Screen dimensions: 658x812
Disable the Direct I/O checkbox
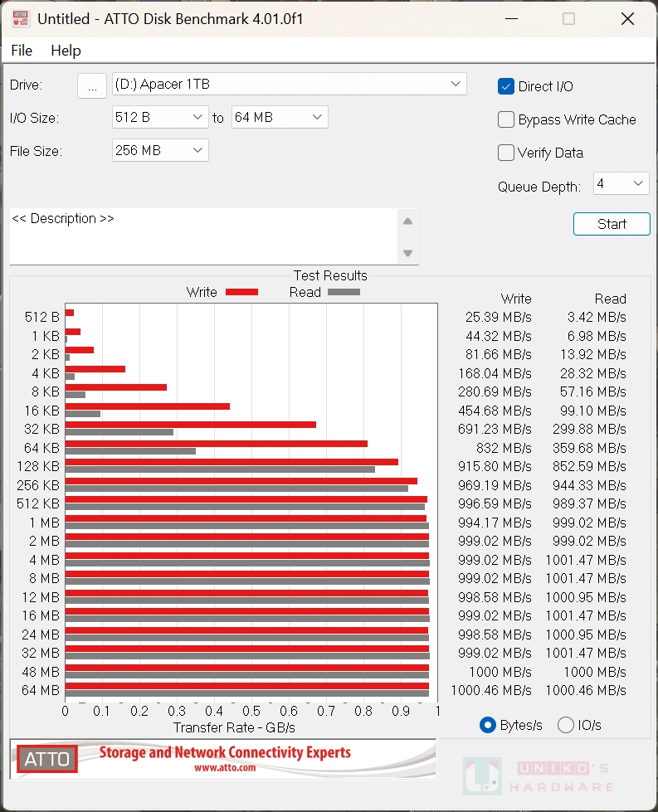tap(506, 86)
